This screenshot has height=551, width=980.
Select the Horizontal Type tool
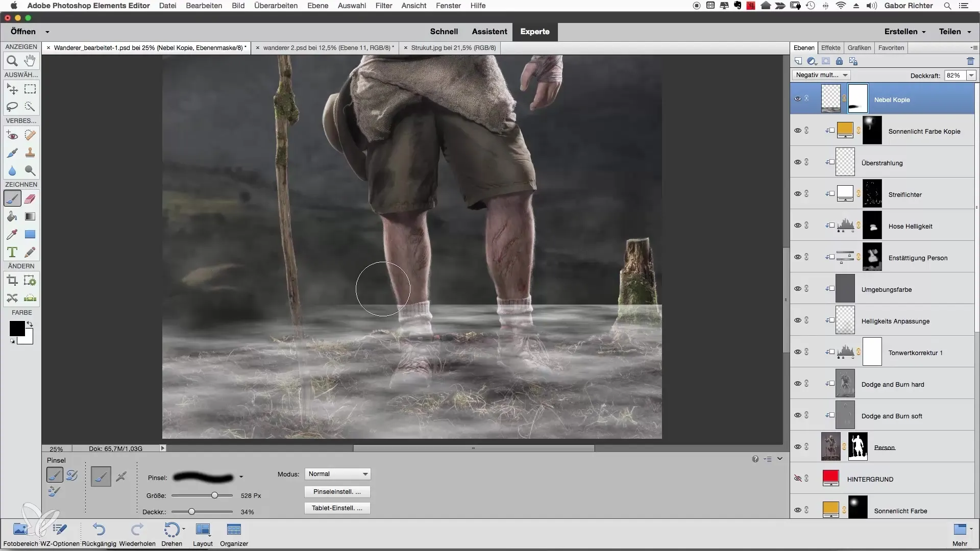[12, 252]
